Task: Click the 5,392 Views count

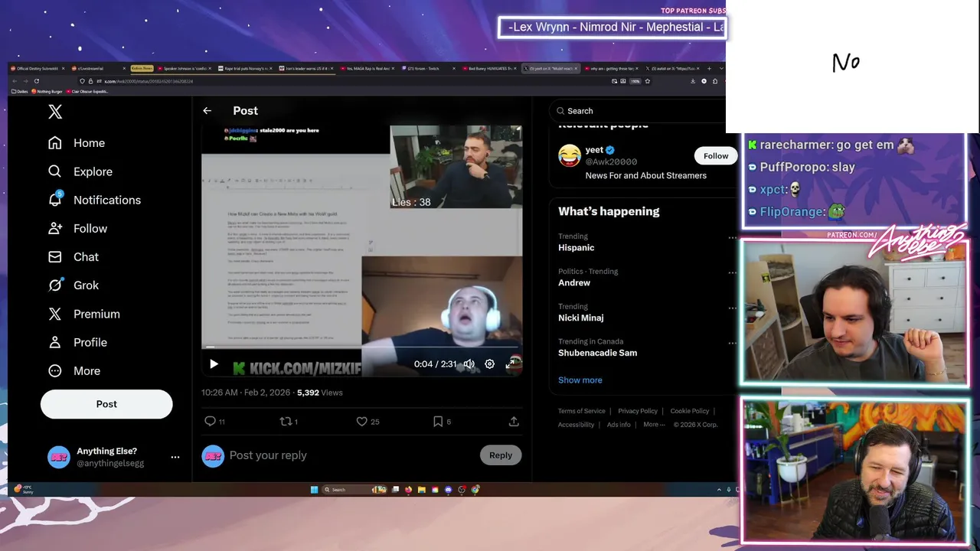Action: (320, 393)
